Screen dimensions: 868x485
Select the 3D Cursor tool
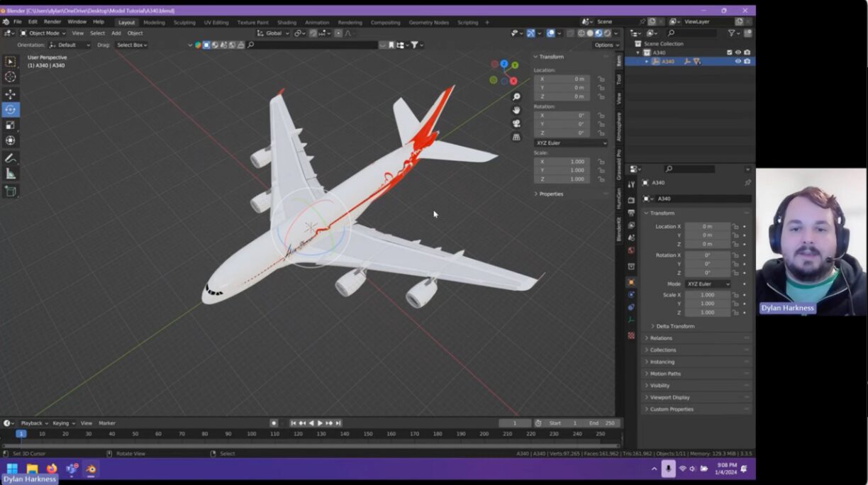tap(11, 77)
